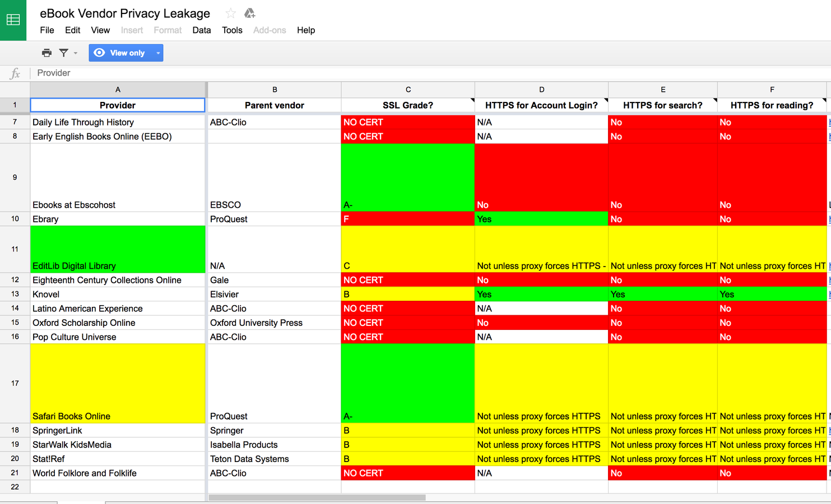Open the Edit menu
The width and height of the screenshot is (831, 504).
click(72, 30)
